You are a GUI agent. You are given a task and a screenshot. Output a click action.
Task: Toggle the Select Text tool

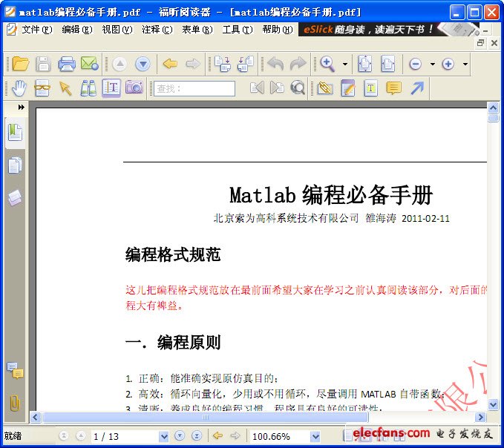[111, 88]
